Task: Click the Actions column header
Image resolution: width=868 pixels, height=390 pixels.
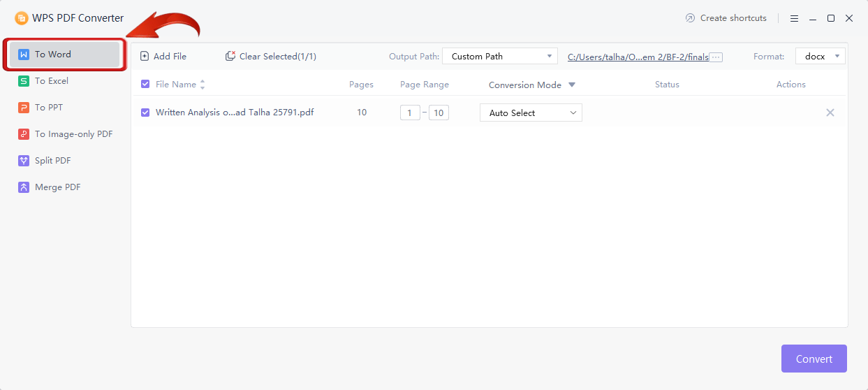Action: pos(791,85)
